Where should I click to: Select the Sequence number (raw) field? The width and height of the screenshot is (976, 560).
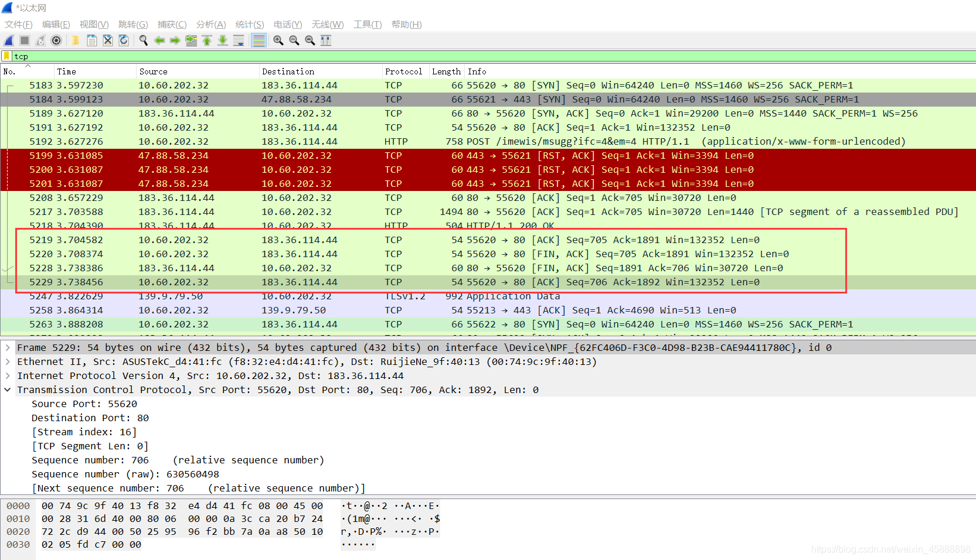125,474
